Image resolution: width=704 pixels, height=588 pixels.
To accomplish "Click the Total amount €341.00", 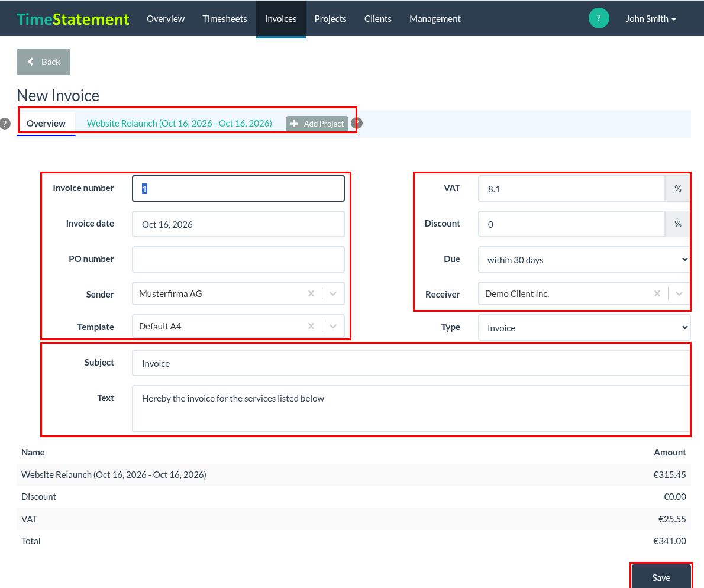I will (x=670, y=541).
